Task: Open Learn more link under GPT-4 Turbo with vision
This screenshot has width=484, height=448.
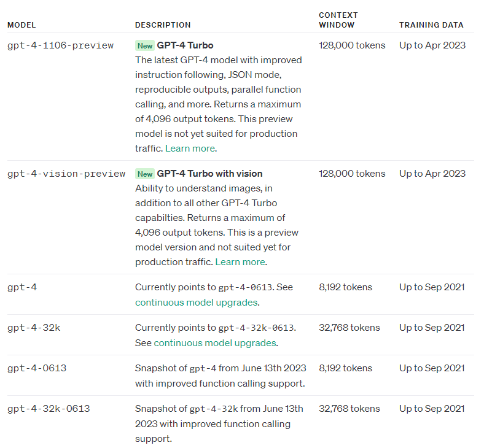Action: coord(240,262)
